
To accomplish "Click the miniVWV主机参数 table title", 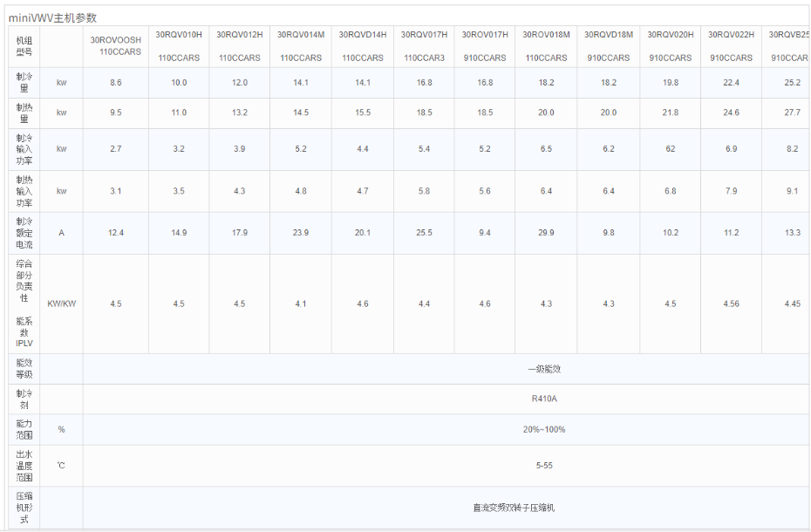I will tap(53, 17).
